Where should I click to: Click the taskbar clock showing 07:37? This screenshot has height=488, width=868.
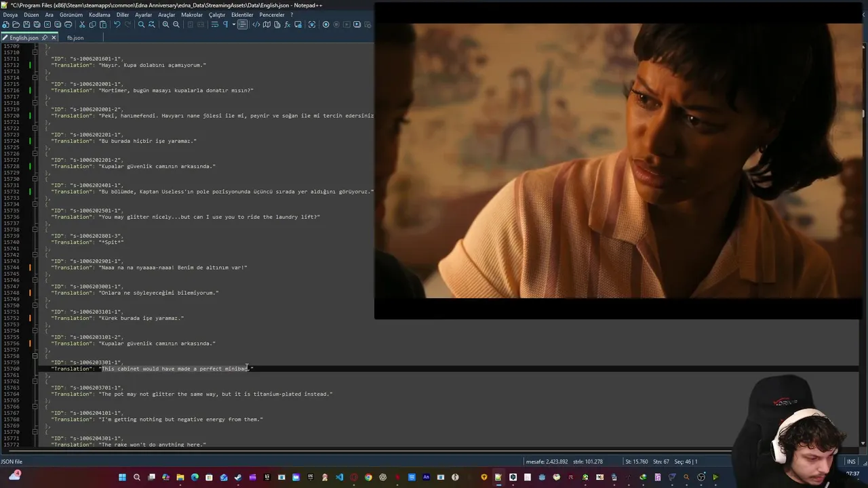tap(852, 474)
